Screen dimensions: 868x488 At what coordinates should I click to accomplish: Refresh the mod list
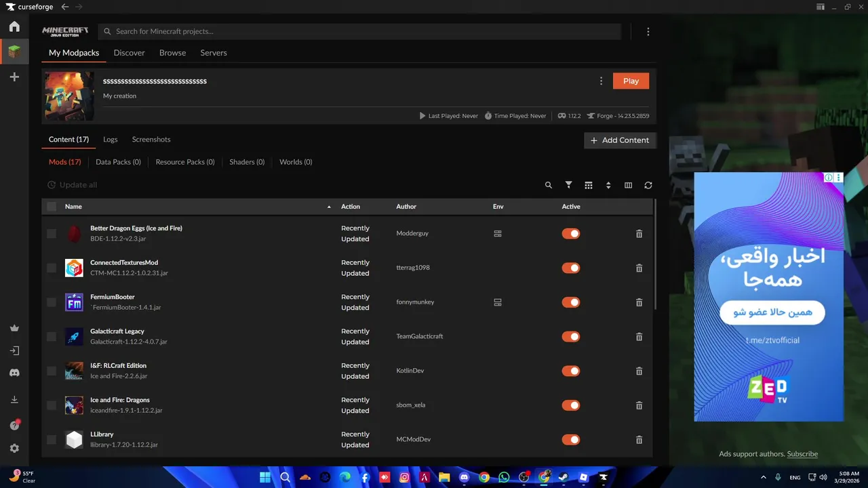tap(648, 185)
